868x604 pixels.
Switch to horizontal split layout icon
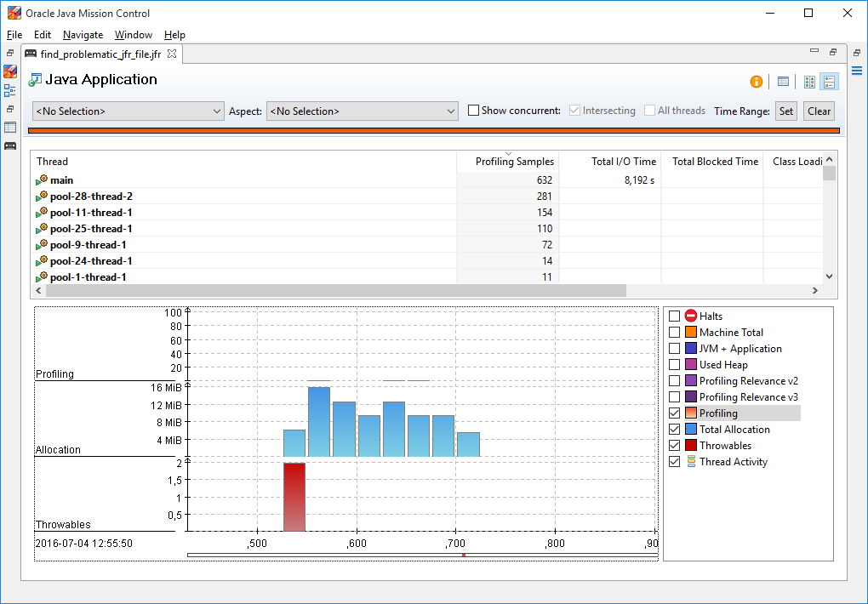click(x=809, y=82)
